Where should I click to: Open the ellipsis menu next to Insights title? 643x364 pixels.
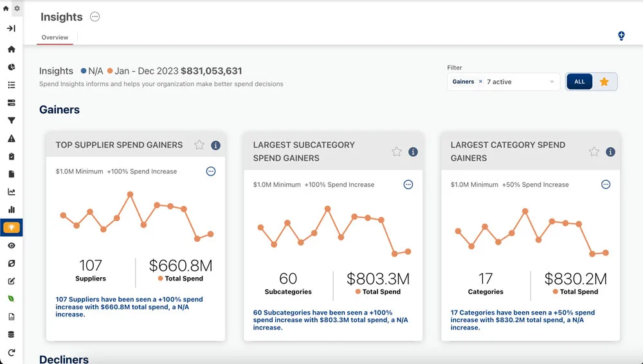coord(95,17)
